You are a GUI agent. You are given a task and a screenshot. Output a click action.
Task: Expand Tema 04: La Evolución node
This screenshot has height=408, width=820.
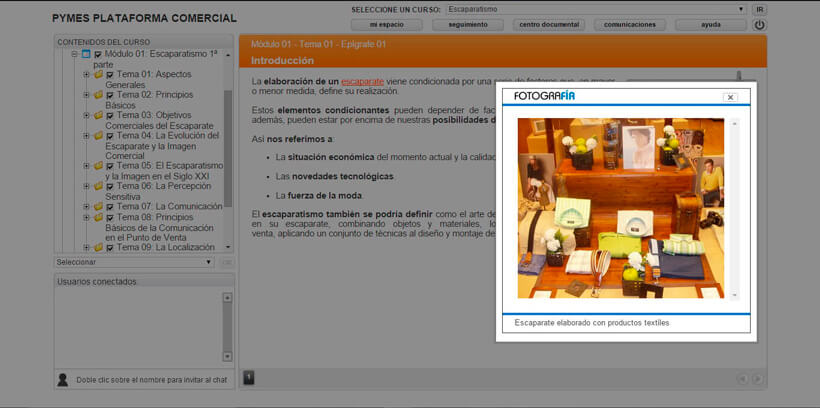86,135
